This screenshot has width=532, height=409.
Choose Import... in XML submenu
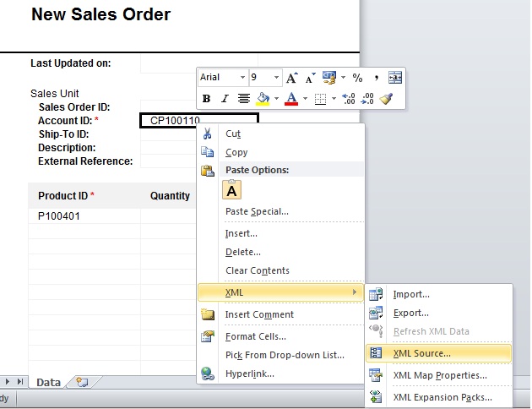(411, 294)
